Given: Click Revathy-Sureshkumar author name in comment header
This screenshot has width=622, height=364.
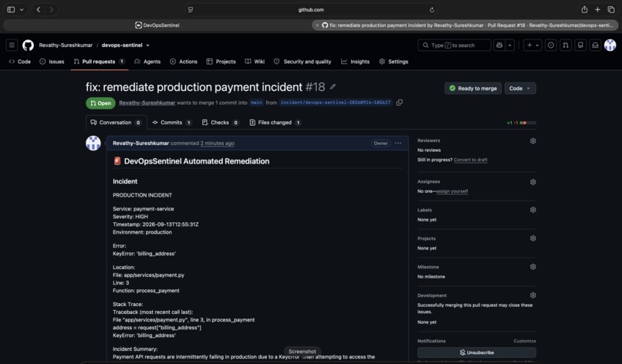Looking at the screenshot, I should click(140, 143).
